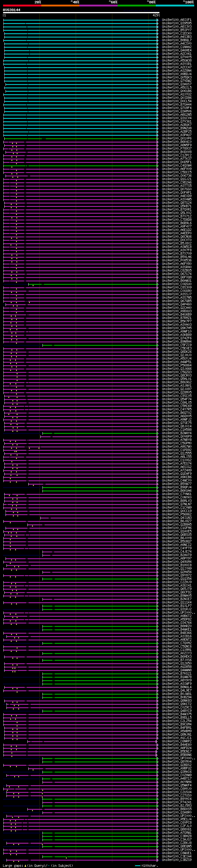Select hit label UniRef100_A8I3V3
Screen dimensions: 197x868
pyautogui.click(x=176, y=26)
